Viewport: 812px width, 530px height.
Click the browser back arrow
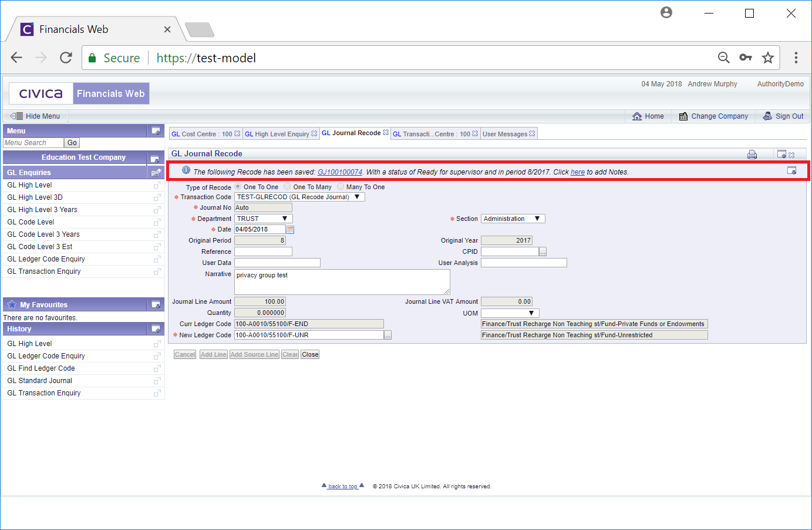click(16, 58)
